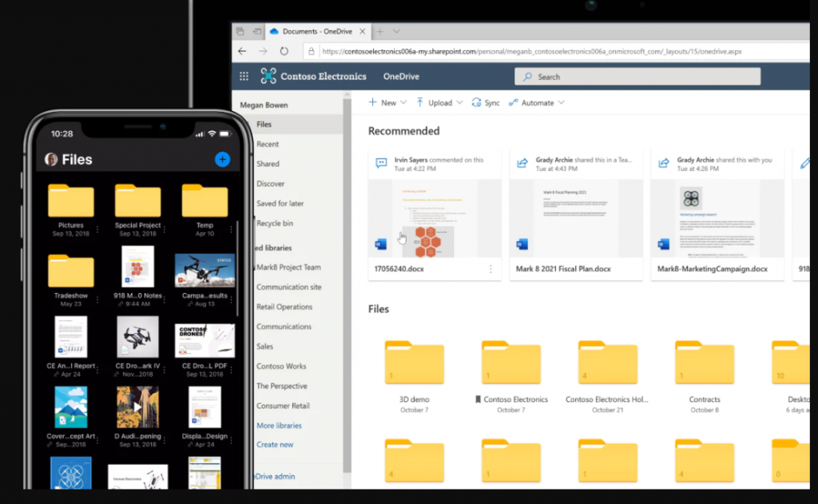The image size is (818, 504).
Task: Open the Automate flow icon
Action: 514,102
